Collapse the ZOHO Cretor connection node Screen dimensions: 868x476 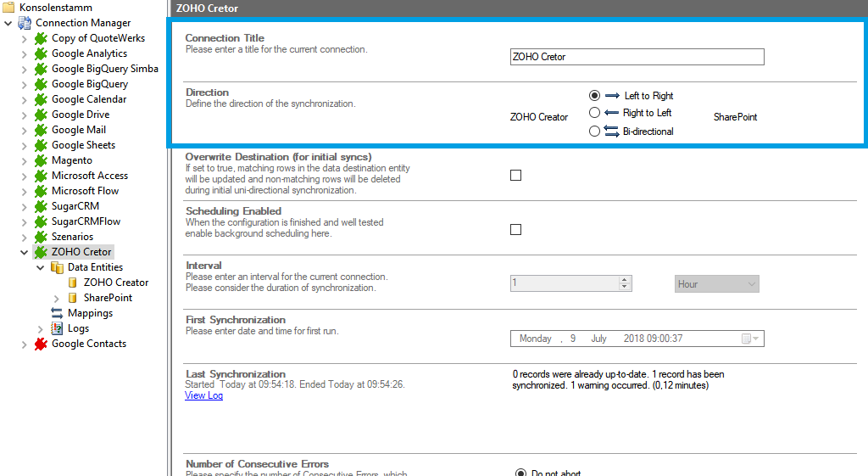pos(25,252)
